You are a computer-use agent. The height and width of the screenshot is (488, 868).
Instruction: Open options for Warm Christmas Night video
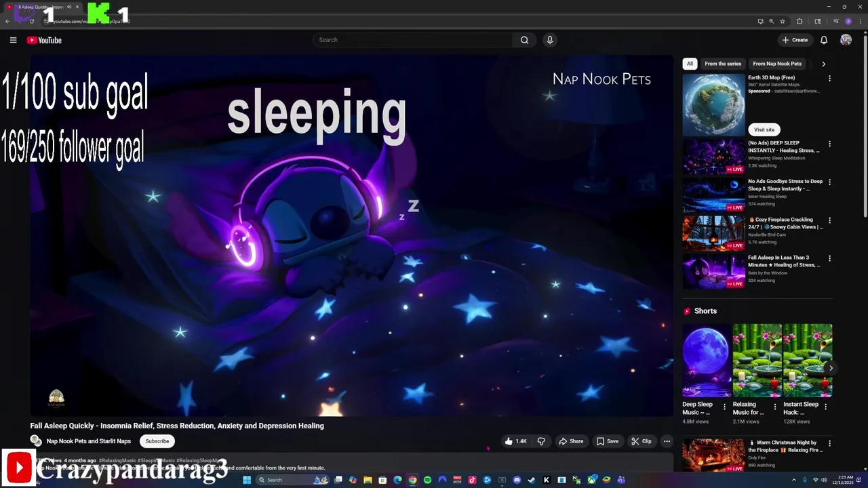click(829, 444)
